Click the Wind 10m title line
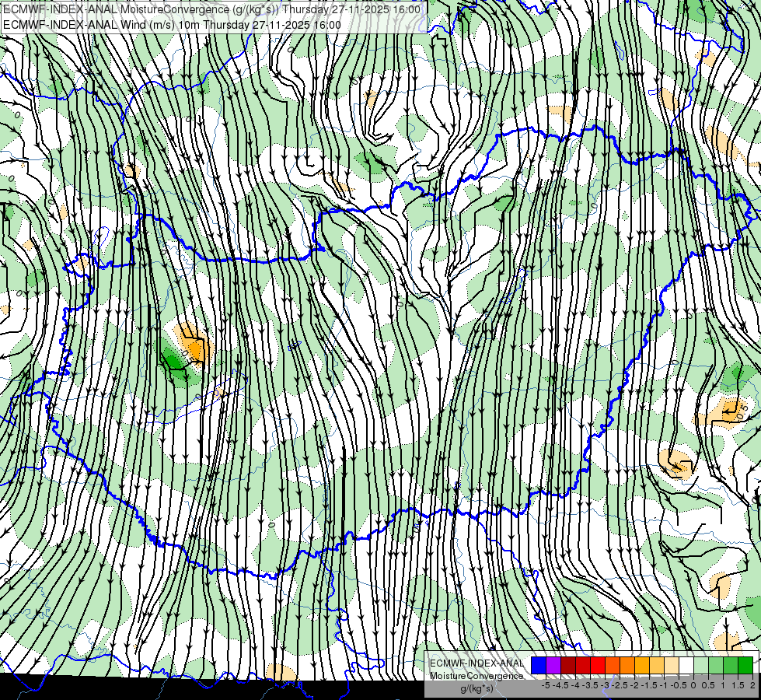This screenshot has height=700, width=761. click(x=172, y=25)
